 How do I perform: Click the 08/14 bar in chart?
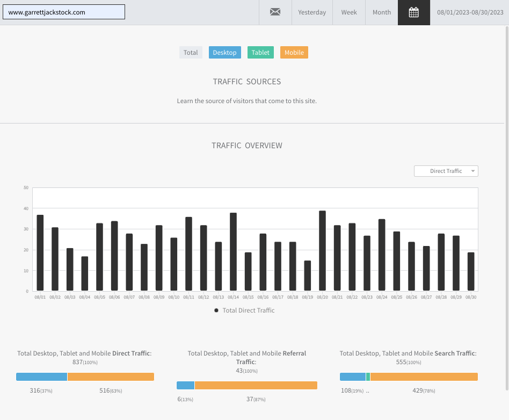point(233,252)
